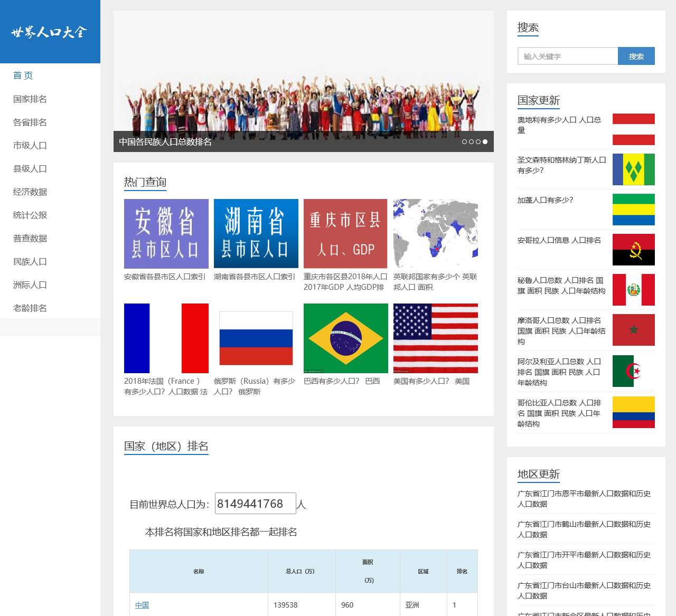Click the search keyword input field
The image size is (676, 616).
pos(567,55)
